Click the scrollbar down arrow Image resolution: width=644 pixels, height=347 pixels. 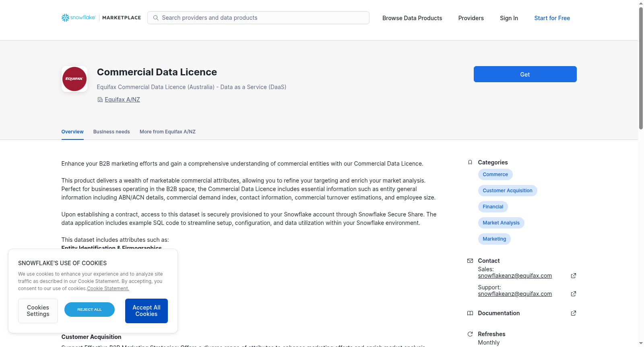pyautogui.click(x=641, y=343)
